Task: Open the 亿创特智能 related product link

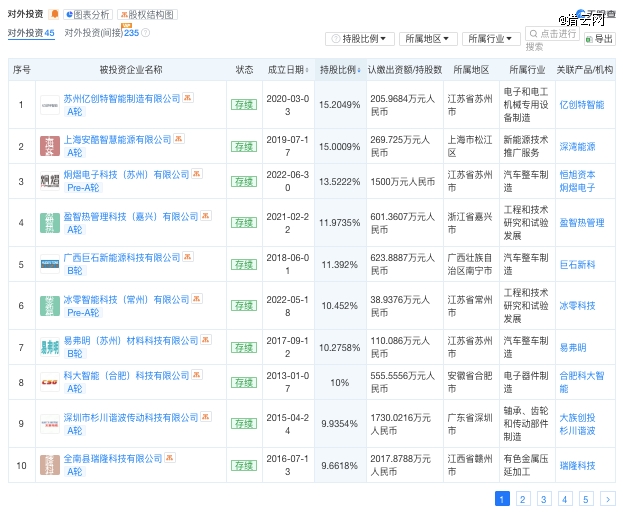Action: pos(582,105)
